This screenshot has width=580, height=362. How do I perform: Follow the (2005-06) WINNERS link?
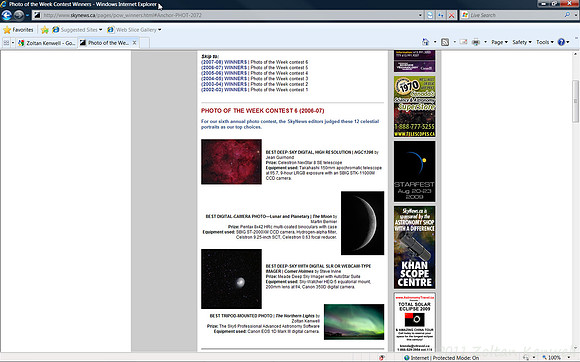(x=224, y=73)
